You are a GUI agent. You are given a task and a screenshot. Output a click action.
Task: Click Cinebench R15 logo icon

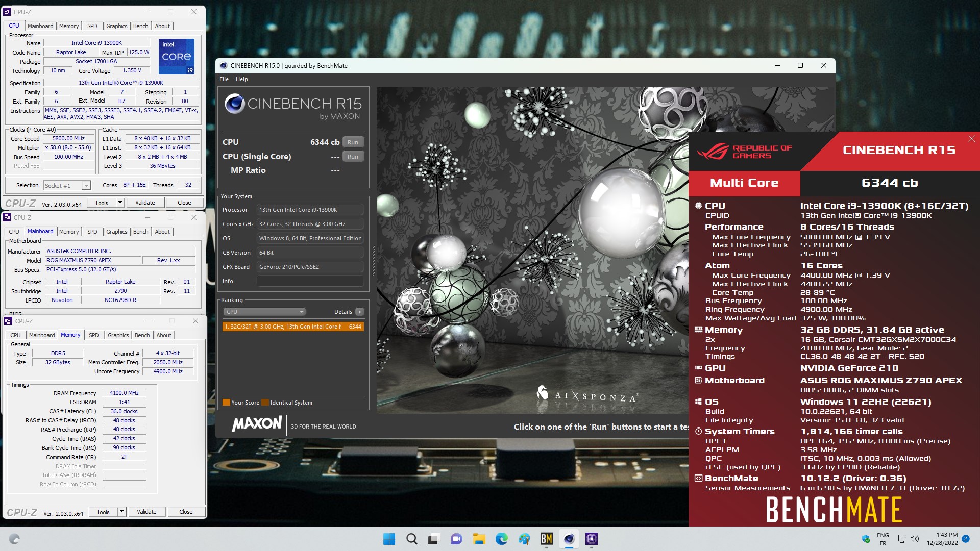pyautogui.click(x=234, y=104)
